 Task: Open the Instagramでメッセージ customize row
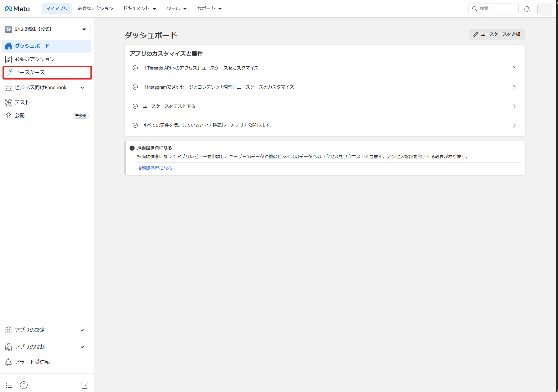click(325, 87)
